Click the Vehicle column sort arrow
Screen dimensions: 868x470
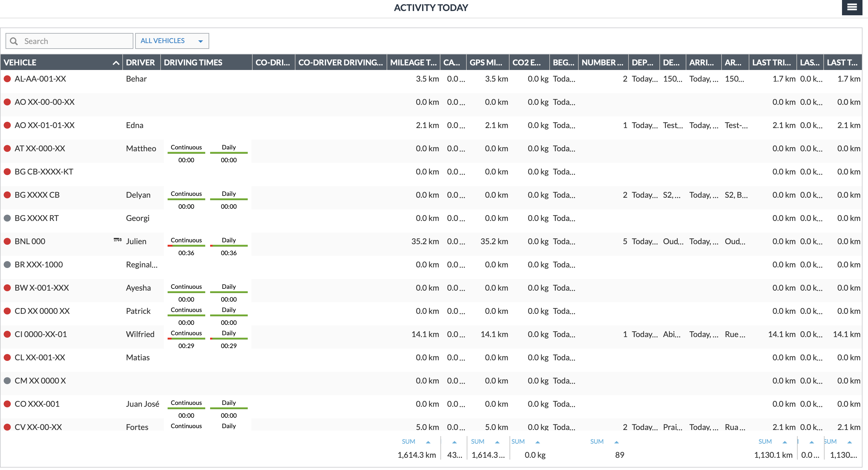click(116, 63)
